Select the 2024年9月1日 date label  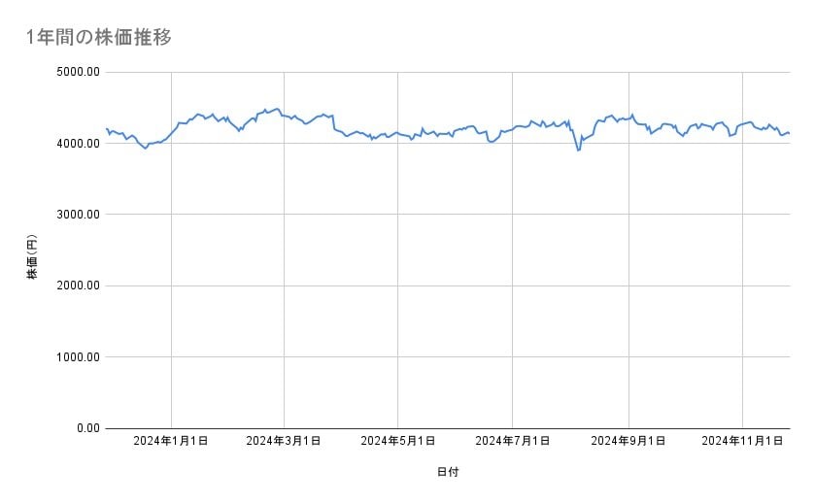tap(628, 442)
